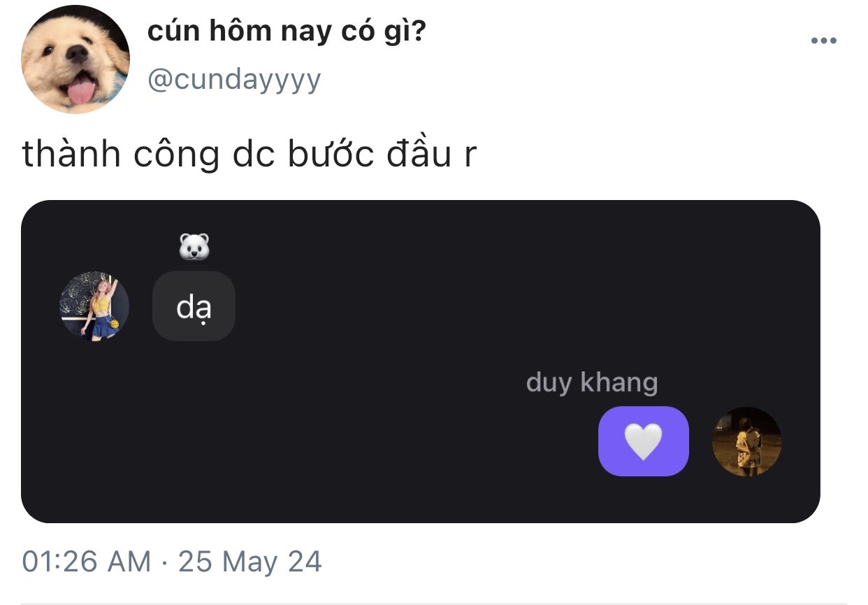Screen dimensions: 868x605
Task: Open the tweet text "thành công dc bước đầu r"
Action: [249, 155]
